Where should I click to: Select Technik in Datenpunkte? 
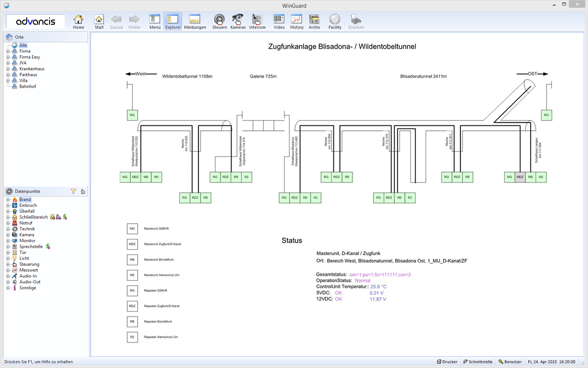(x=27, y=229)
